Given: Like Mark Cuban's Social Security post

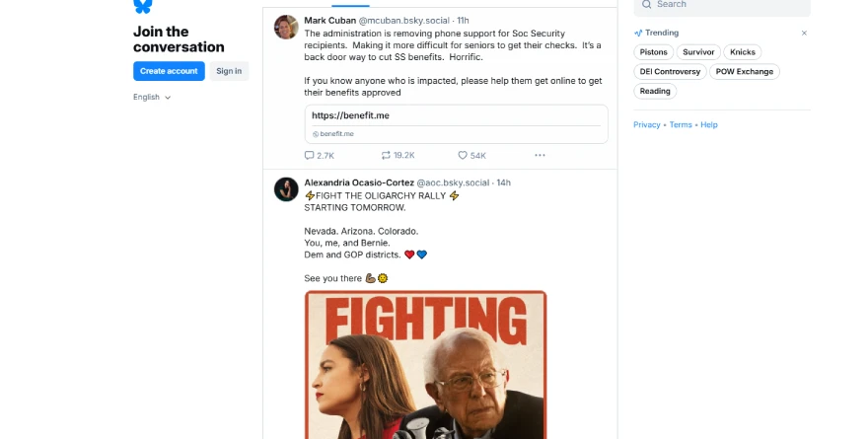Looking at the screenshot, I should 471,156.
